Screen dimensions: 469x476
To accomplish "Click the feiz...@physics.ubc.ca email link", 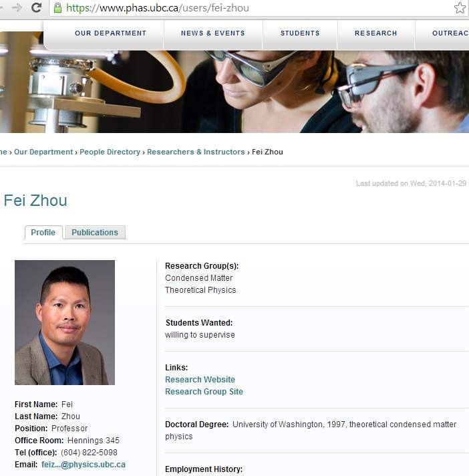I will tap(84, 465).
